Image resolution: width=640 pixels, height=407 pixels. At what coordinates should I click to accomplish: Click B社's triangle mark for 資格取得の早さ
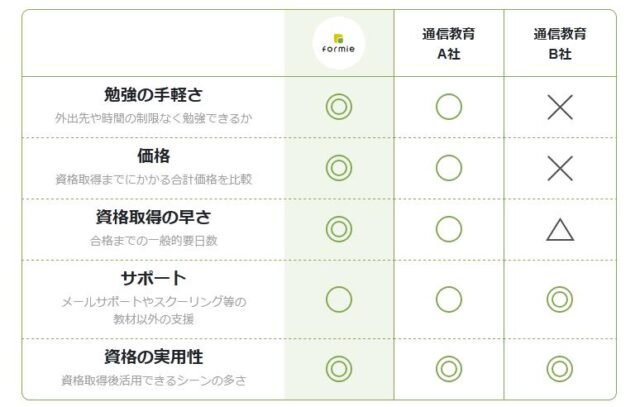(560, 230)
